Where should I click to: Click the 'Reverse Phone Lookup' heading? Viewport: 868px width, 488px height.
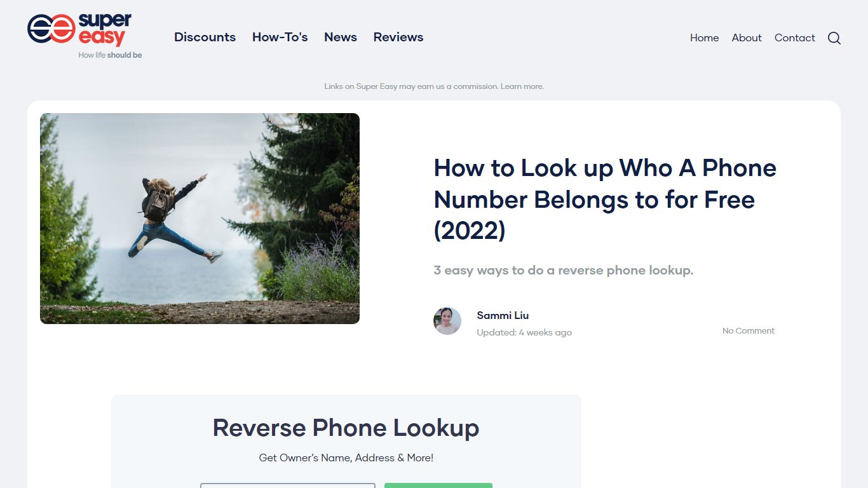346,428
